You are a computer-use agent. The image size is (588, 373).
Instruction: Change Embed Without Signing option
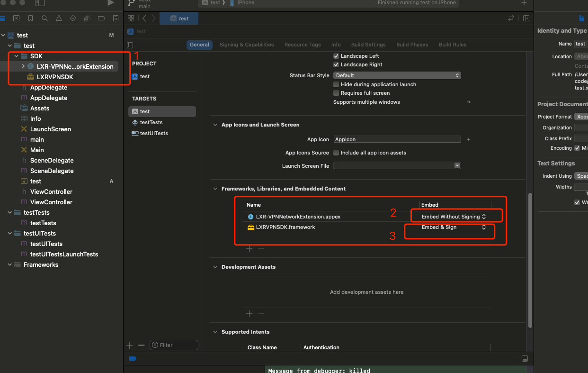(454, 217)
